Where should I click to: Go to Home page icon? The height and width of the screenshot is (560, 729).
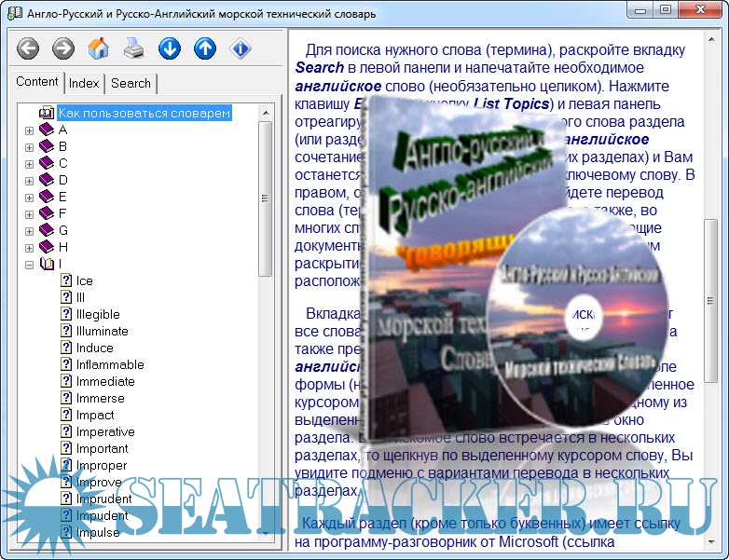(99, 48)
